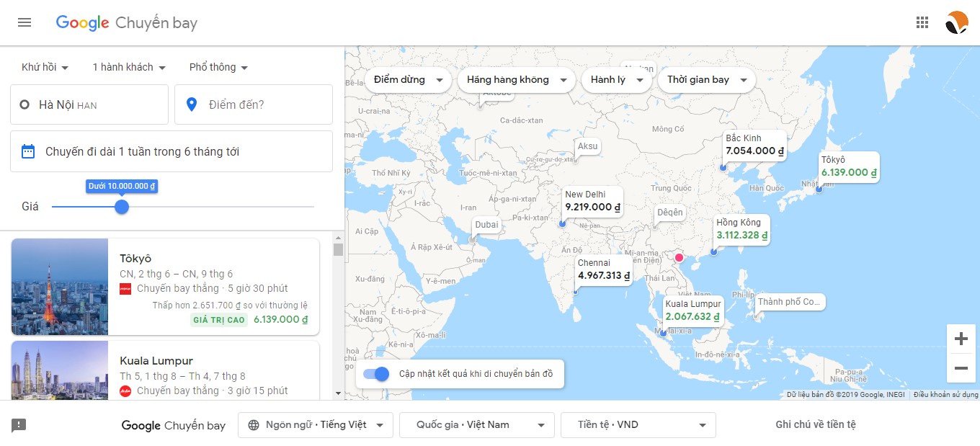The image size is (980, 446).
Task: Click Kuala Lumpur dates Th 5, 1 thg 8
Action: 183,376
